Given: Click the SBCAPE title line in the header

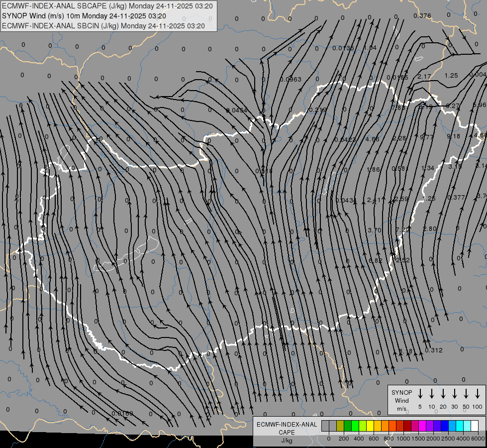Looking at the screenshot, I should coord(107,6).
